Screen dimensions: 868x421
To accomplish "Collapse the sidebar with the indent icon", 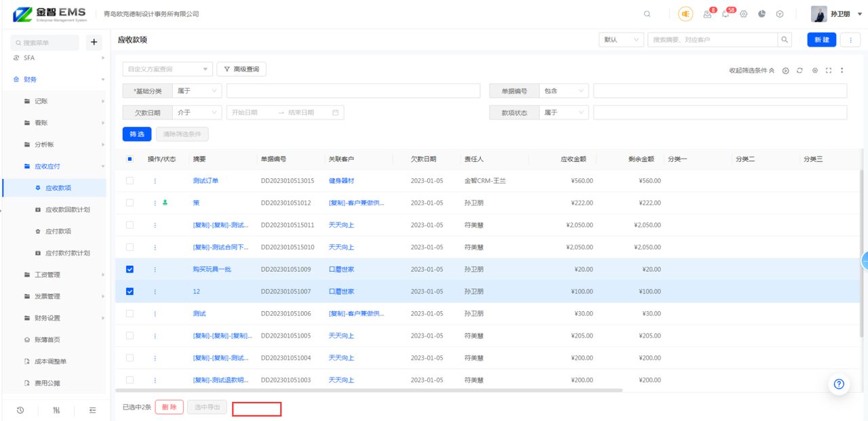I will coord(92,410).
